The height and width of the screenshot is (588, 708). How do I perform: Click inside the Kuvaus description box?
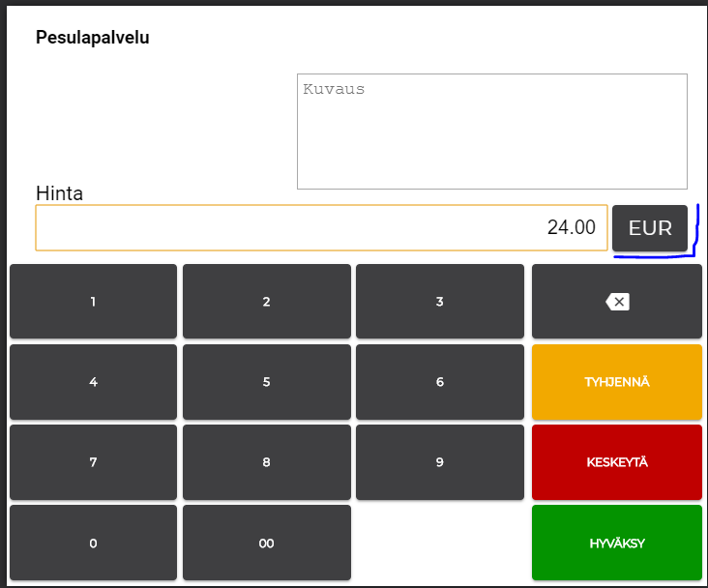[491, 132]
